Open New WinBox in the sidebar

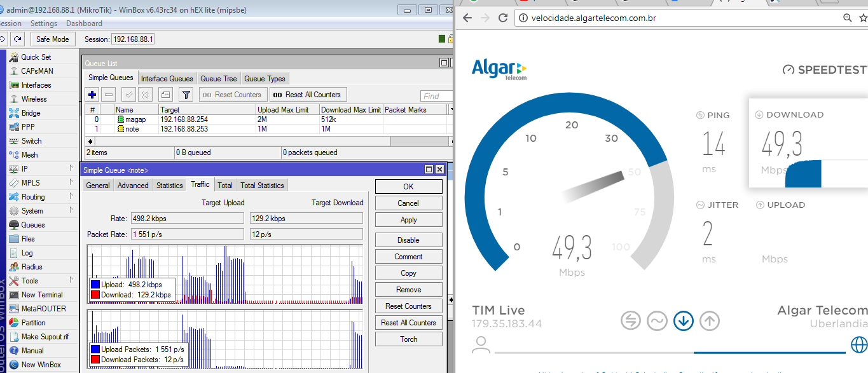[41, 365]
